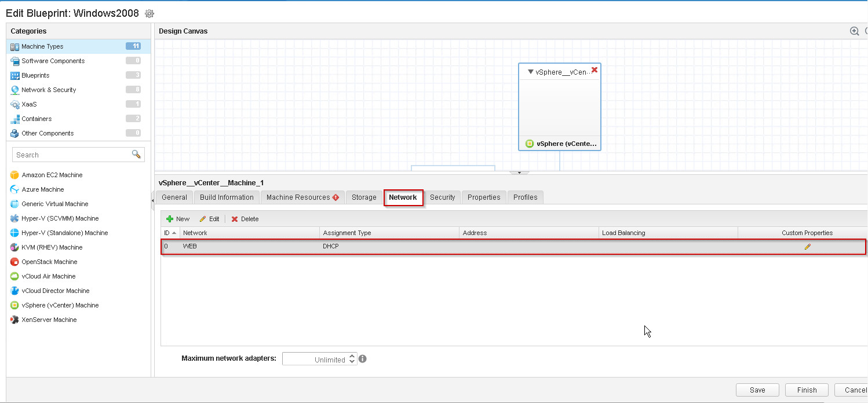Viewport: 868px width, 403px height.
Task: Remove the vSphere machine with red X
Action: 594,69
